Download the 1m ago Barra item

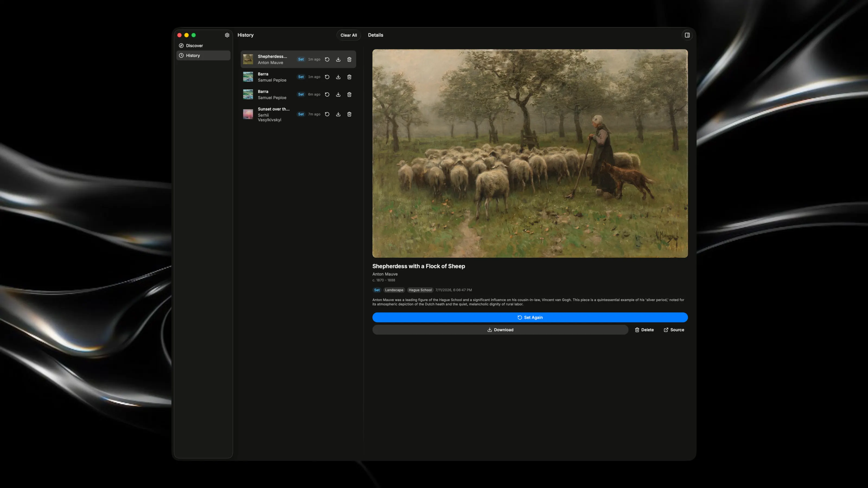(x=338, y=77)
